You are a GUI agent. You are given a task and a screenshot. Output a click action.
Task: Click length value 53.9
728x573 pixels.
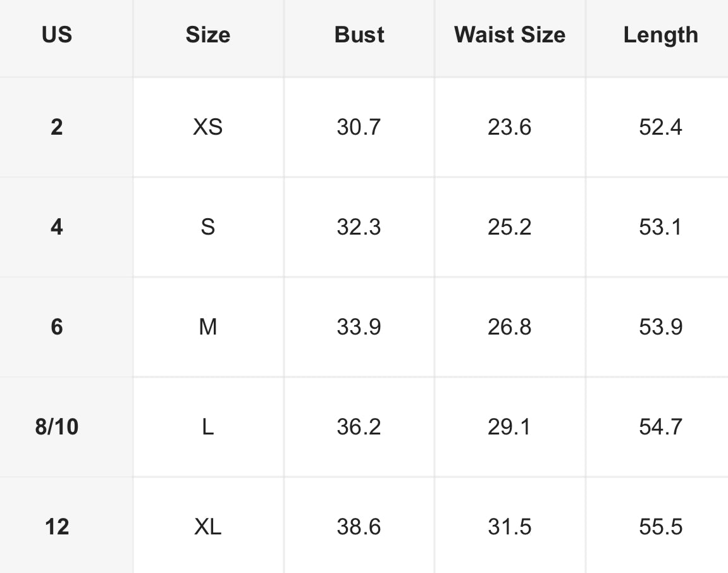660,327
